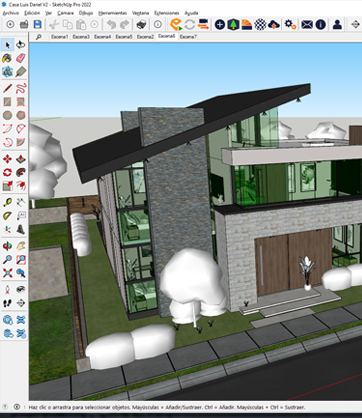Open the green tree extension icon
This screenshot has width=362, height=418.
coord(233,24)
